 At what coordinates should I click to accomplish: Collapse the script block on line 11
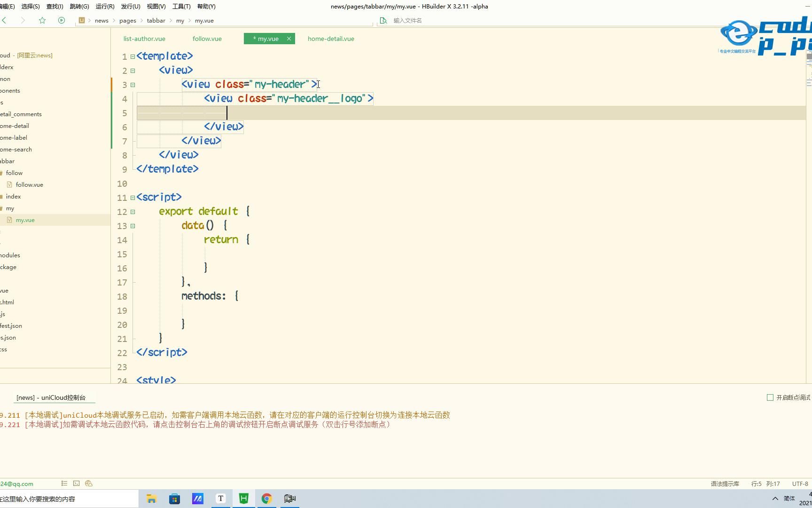tap(133, 198)
